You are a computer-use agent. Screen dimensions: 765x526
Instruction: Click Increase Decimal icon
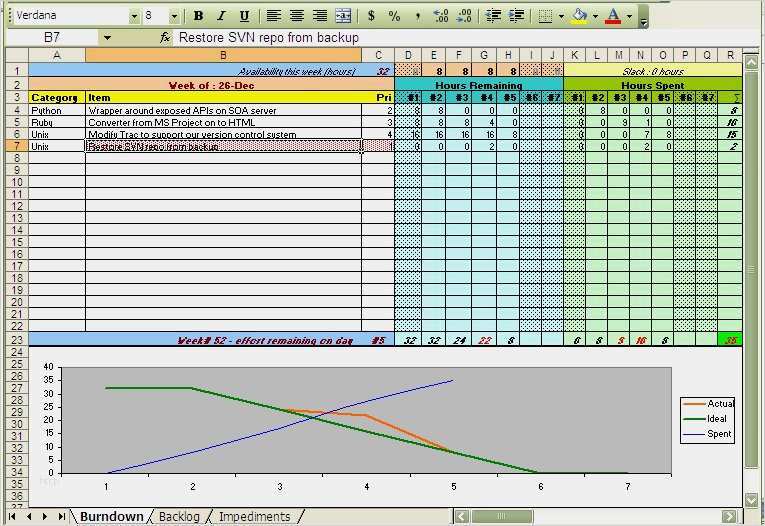(x=441, y=16)
